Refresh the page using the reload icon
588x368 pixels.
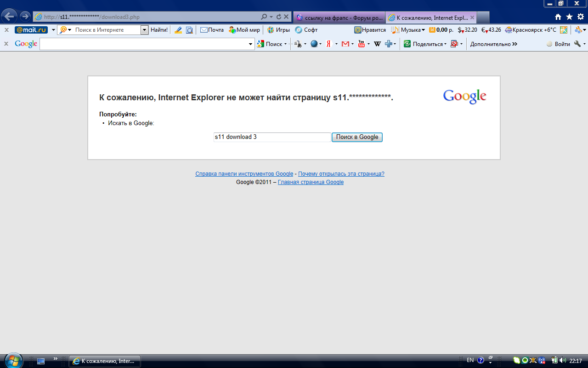279,17
